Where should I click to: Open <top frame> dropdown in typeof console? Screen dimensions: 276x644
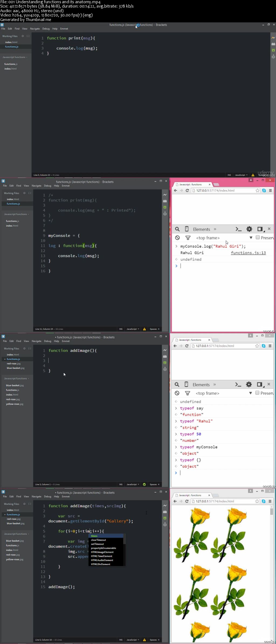(x=224, y=393)
